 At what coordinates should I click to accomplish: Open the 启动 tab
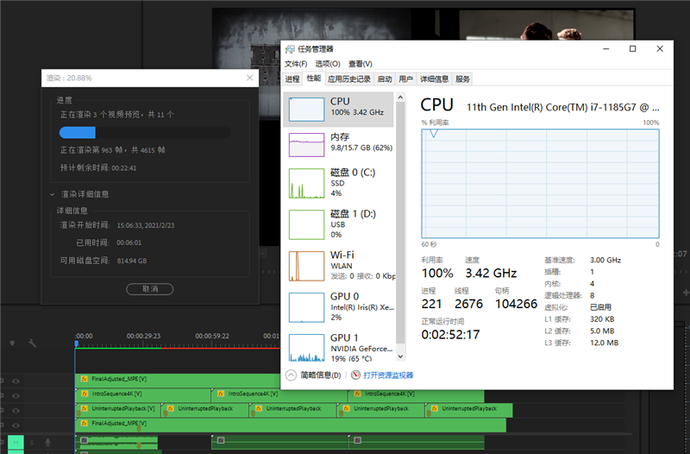(x=385, y=79)
